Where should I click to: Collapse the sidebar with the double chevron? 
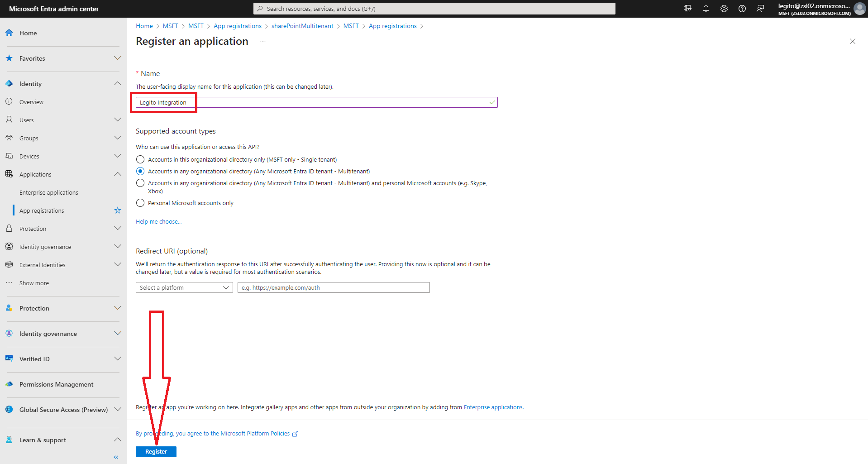[x=116, y=457]
